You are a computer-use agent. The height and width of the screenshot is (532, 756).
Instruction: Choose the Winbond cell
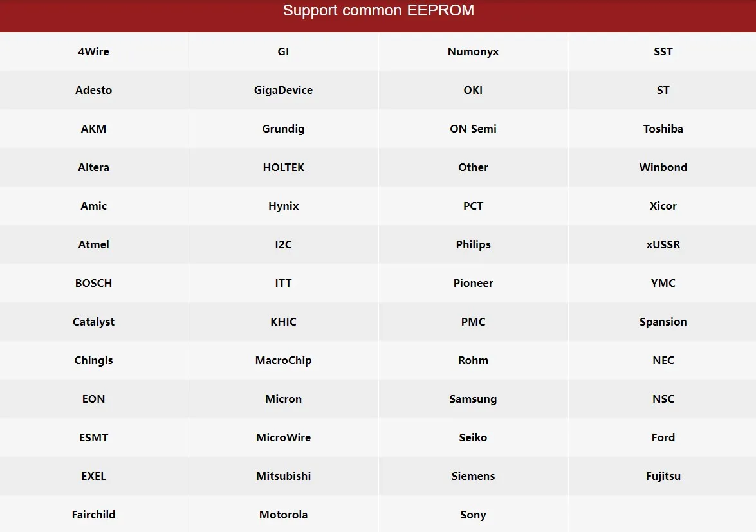pos(663,167)
